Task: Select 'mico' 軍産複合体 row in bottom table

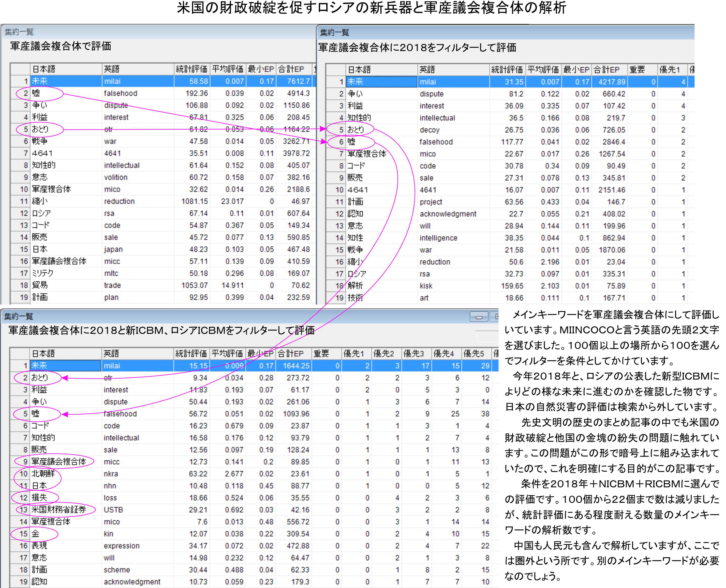Action: [254, 522]
